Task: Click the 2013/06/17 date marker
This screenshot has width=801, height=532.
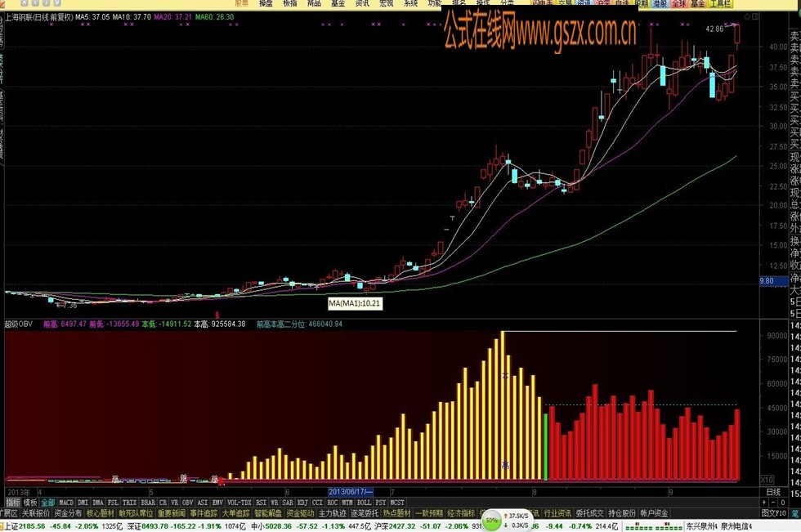Action: (351, 492)
